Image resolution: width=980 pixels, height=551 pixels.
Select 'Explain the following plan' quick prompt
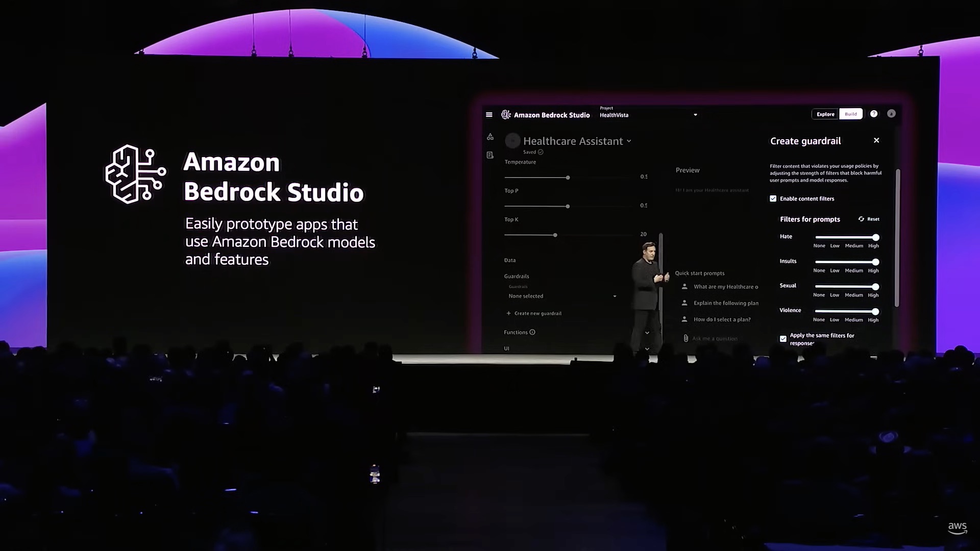(x=726, y=303)
